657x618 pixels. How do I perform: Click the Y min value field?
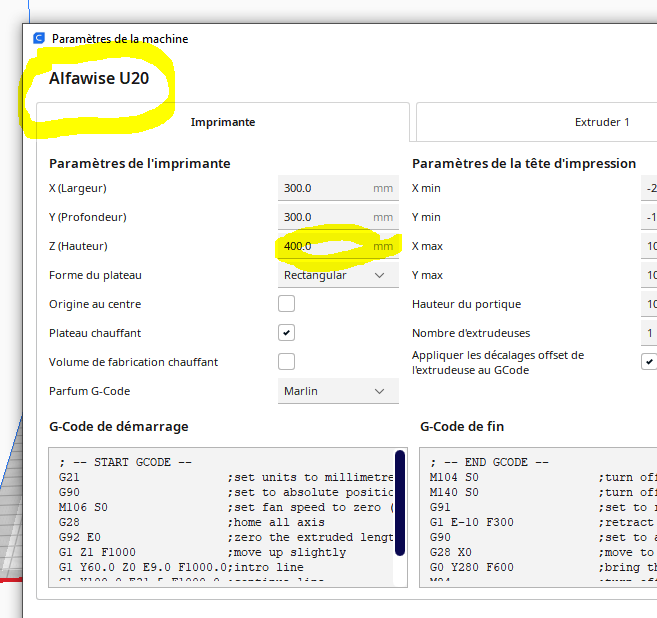click(649, 217)
